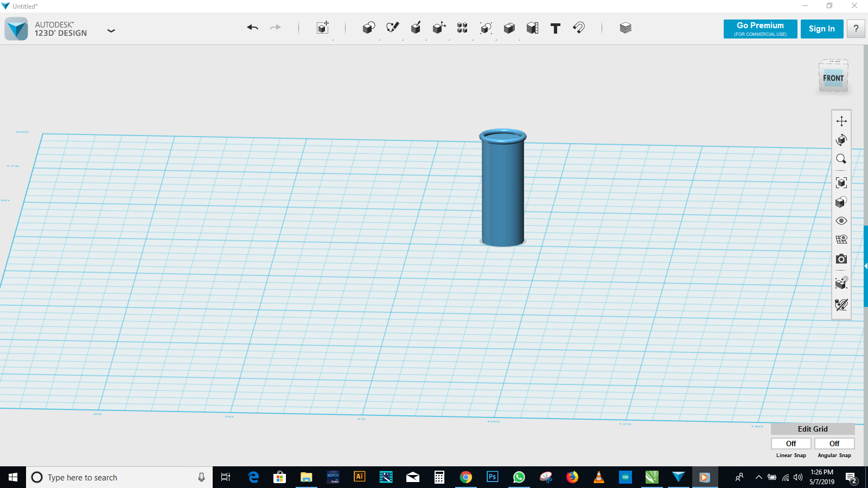Screen dimensions: 868x488
Task: Open the Grouping tools
Action: click(486, 28)
